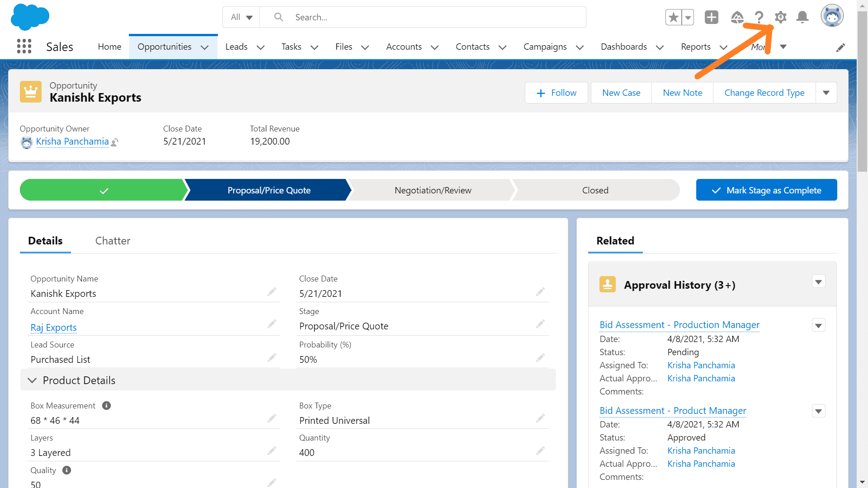This screenshot has width=868, height=488.
Task: Open the Notifications bell
Action: pos(802,18)
